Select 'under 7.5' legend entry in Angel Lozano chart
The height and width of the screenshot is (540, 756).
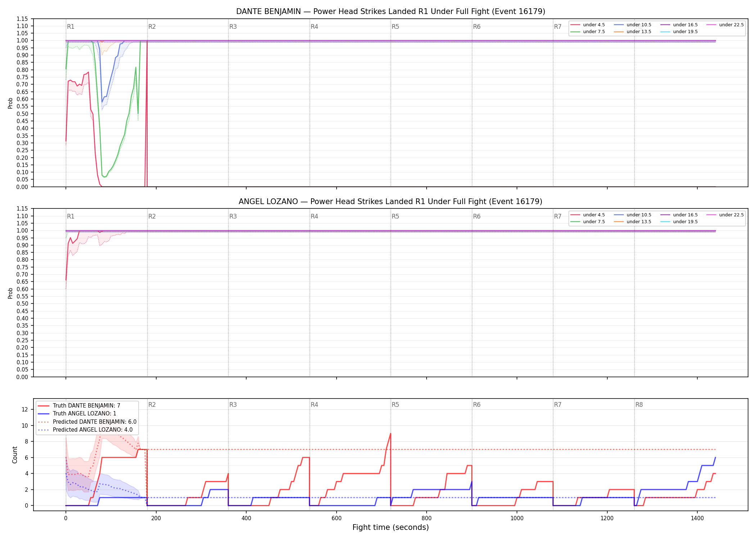588,222
